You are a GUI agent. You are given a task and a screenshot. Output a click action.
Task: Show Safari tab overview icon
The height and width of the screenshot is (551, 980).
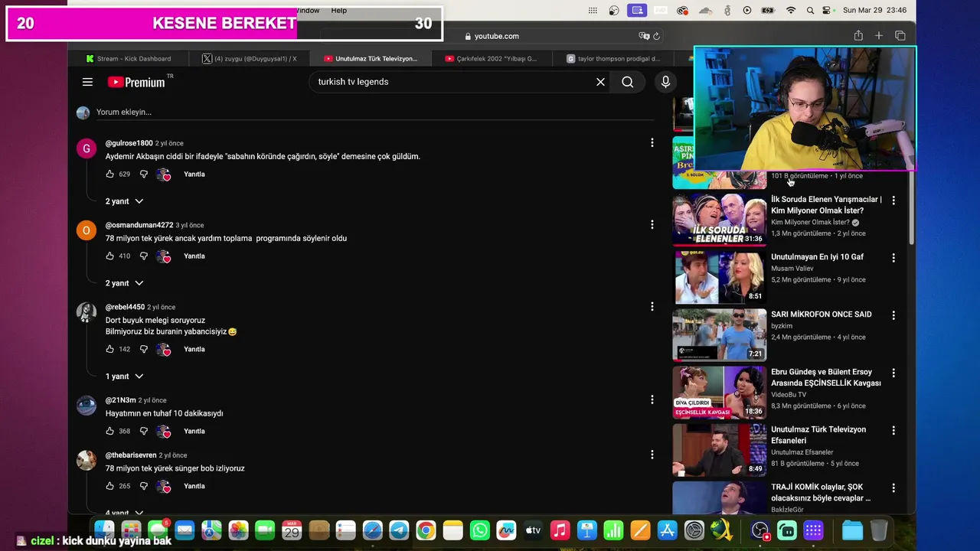(x=900, y=36)
